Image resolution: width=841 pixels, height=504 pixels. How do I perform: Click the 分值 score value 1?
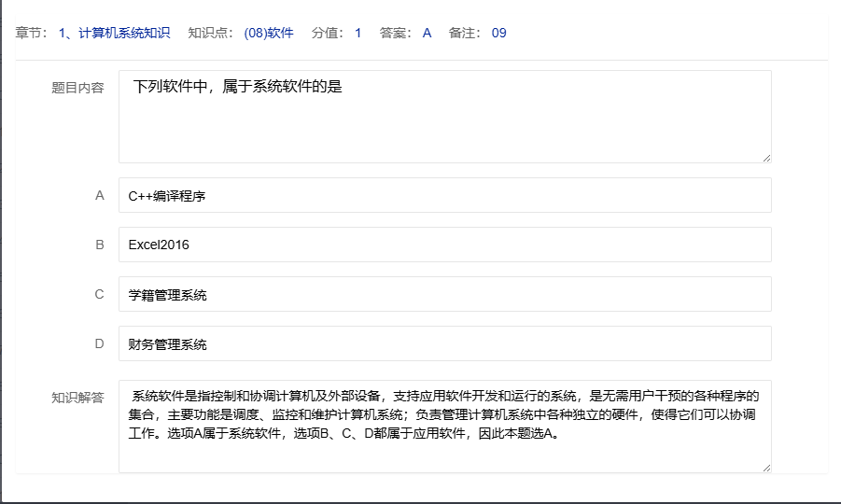357,34
